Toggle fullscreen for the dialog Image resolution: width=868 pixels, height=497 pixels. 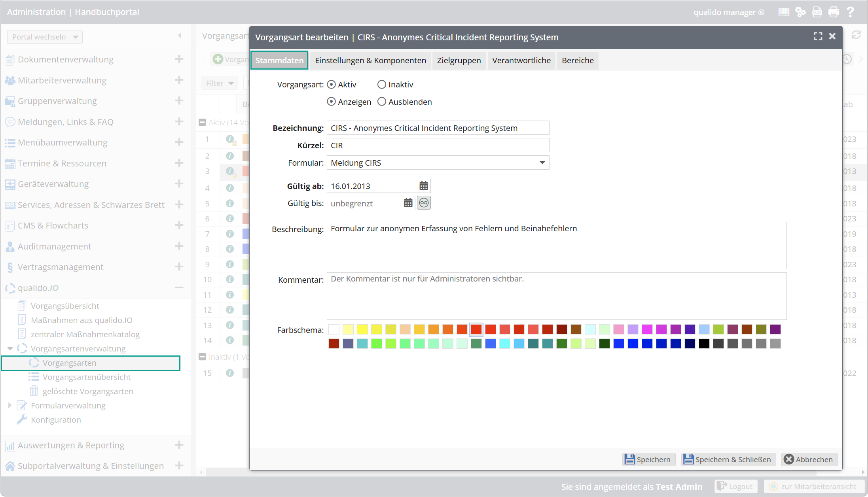coord(818,36)
